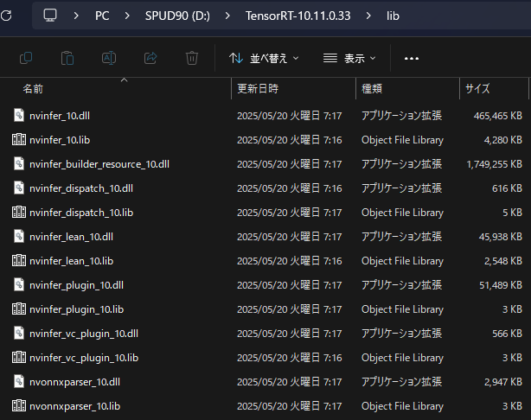This screenshot has height=420, width=531.
Task: Expand the chevron after TensorRT-10.11.0.33
Action: (x=368, y=16)
